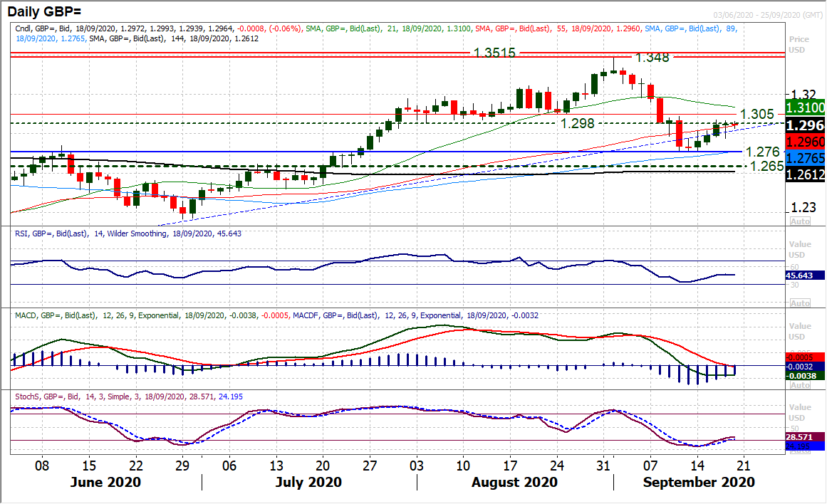Click the 1.305 resistance label
Viewport: 827px width, 504px height.
click(757, 115)
